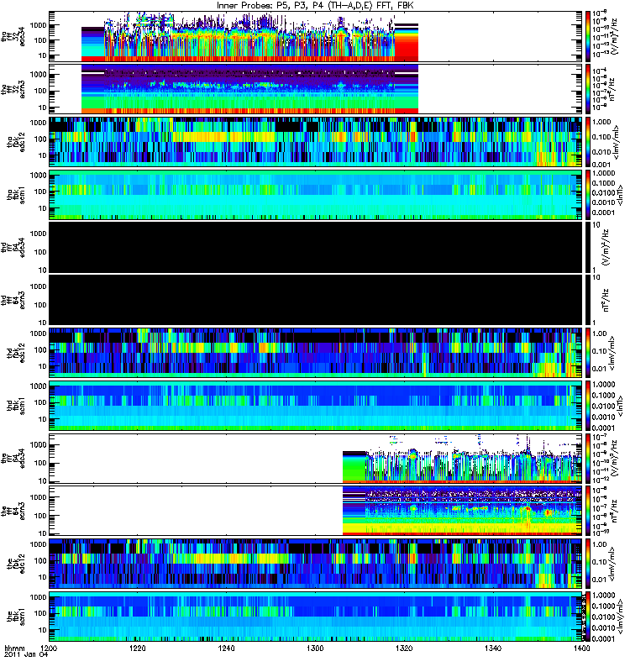630x672 pixels.
Task: Click the blank thd fff edc34 panel
Action: pos(316,247)
